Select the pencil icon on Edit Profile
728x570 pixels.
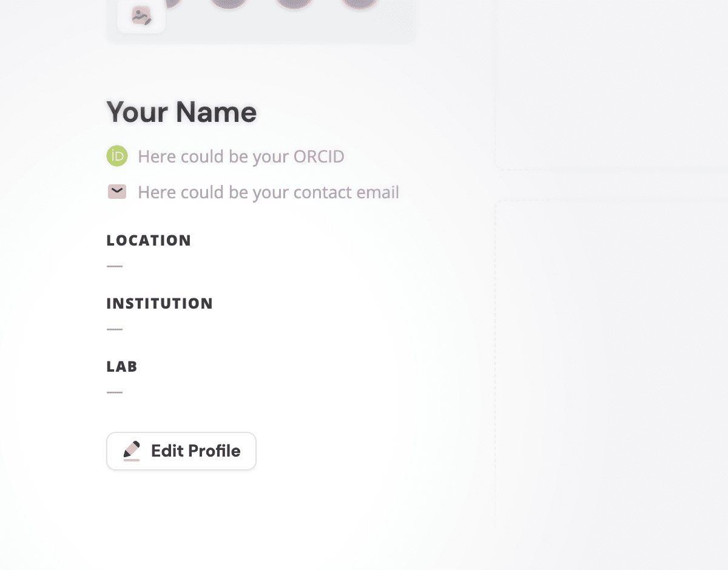(130, 451)
